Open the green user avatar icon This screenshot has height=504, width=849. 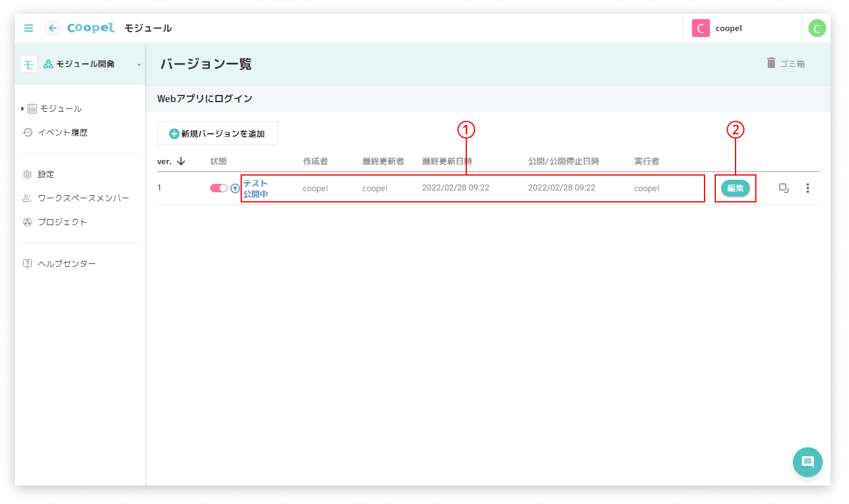click(x=817, y=28)
